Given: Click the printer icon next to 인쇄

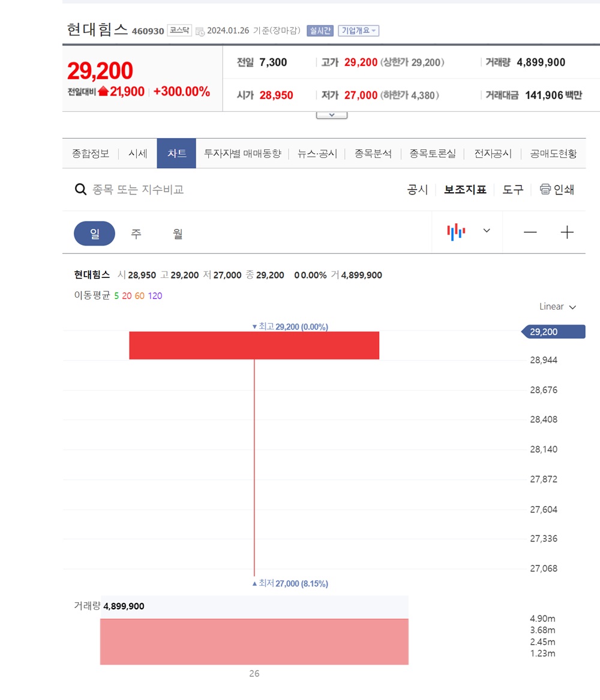Looking at the screenshot, I should pyautogui.click(x=545, y=189).
